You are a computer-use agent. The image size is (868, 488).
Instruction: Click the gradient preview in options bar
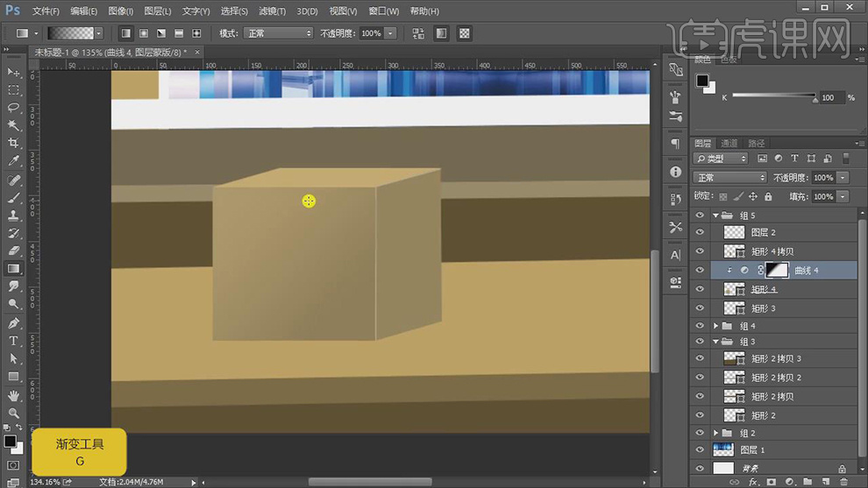69,33
